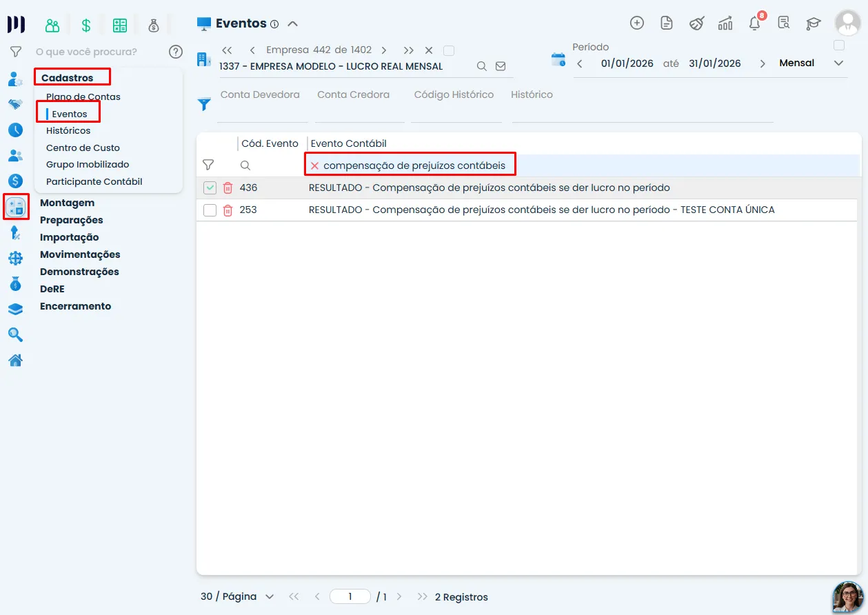Open the user profile avatar
This screenshot has width=868, height=615.
(x=847, y=23)
